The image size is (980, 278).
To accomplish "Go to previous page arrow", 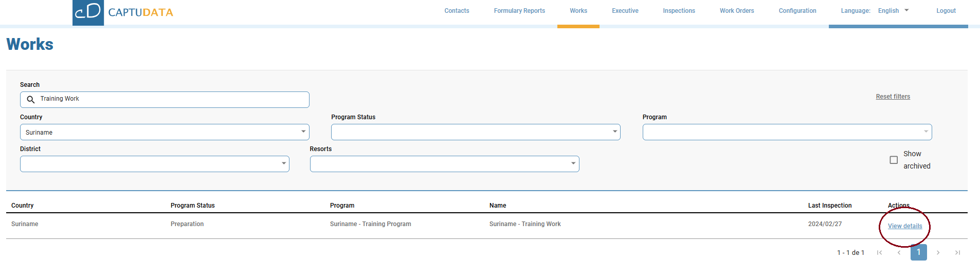I will (x=899, y=253).
